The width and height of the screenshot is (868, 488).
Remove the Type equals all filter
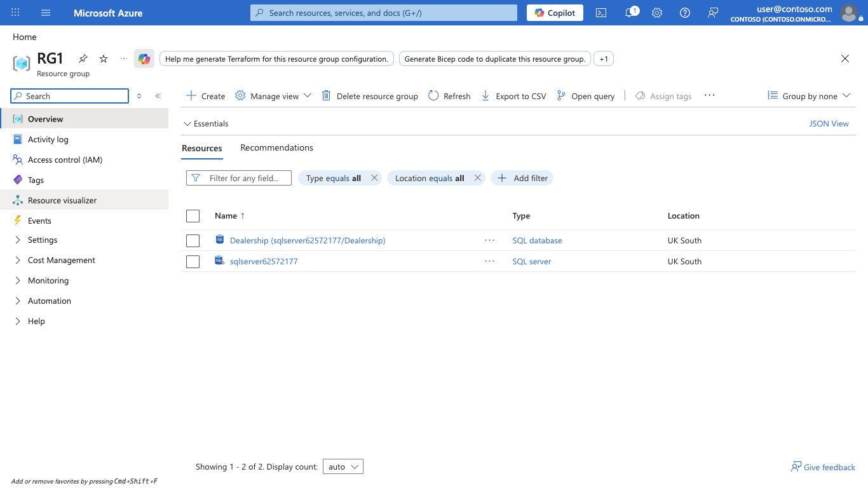tap(375, 178)
